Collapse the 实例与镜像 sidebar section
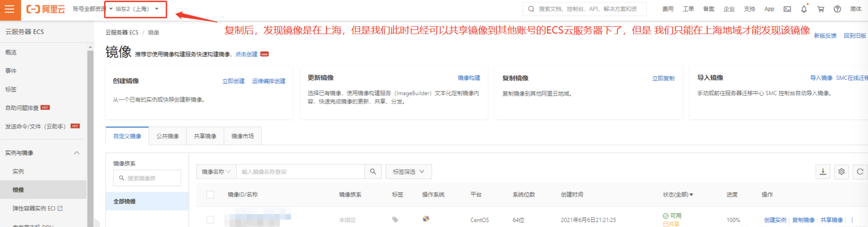Screen dimensions: 868x227 77,153
